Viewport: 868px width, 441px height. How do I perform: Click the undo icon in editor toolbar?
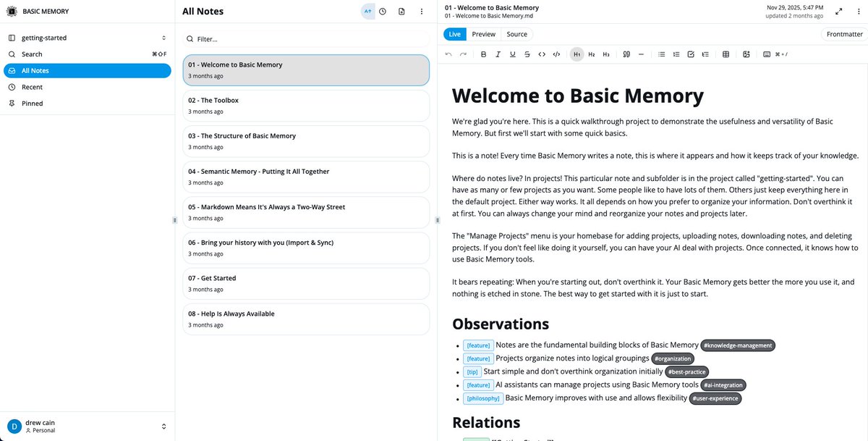448,54
